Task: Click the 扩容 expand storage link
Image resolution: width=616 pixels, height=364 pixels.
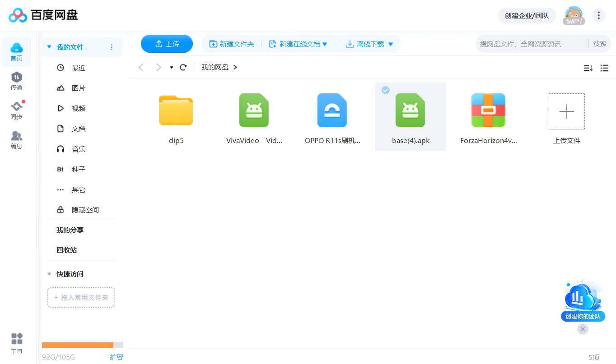Action: [x=117, y=357]
